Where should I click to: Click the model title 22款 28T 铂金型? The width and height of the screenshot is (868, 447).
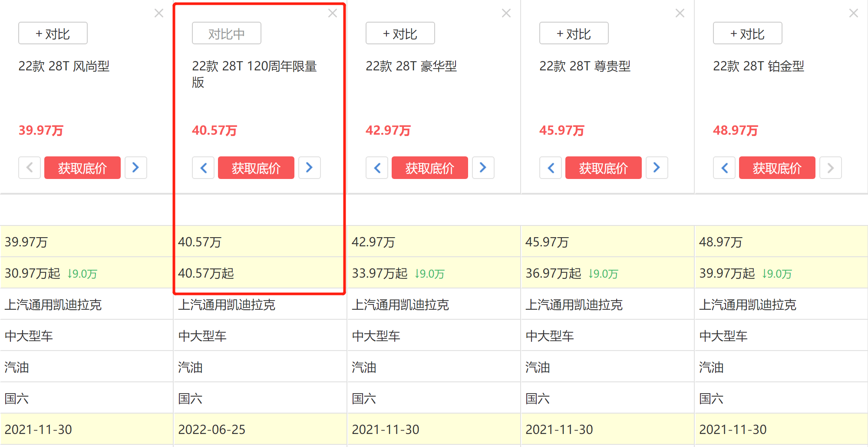tap(758, 66)
